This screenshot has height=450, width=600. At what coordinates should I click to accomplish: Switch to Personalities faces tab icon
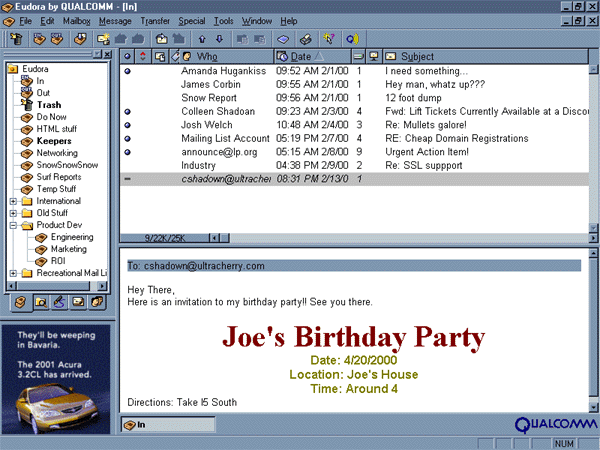pyautogui.click(x=97, y=303)
